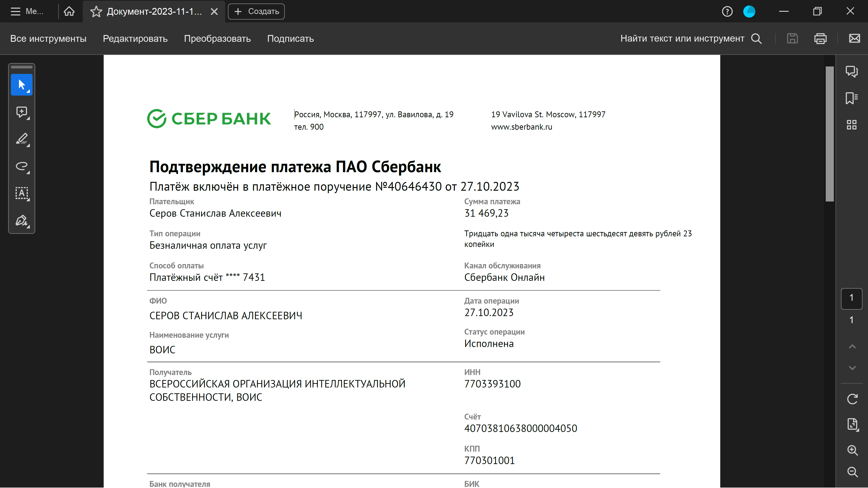Click the vertical document scrollbar thumb
Viewport: 868px width, 488px height.
pos(830,134)
